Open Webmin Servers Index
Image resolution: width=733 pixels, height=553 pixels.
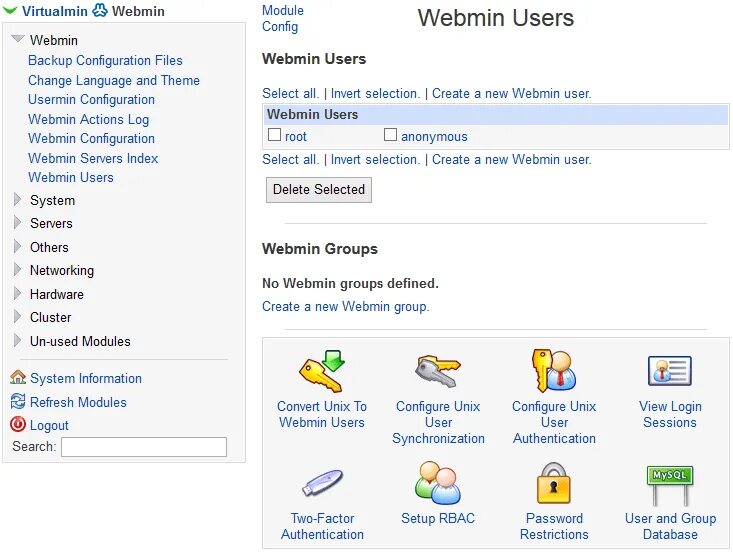click(93, 158)
